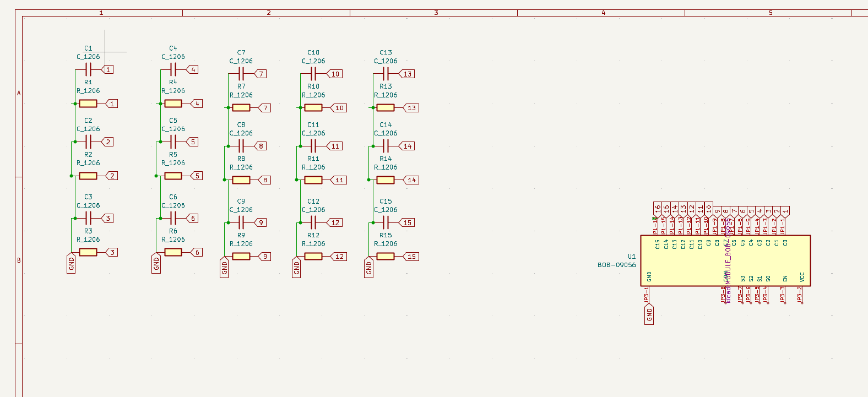The image size is (868, 397).
Task: Click label 7 beside capacitor C7
Action: [261, 74]
